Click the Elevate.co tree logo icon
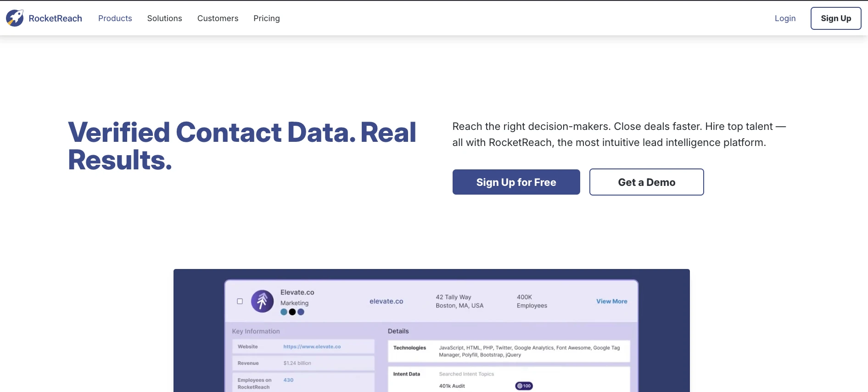 point(263,301)
